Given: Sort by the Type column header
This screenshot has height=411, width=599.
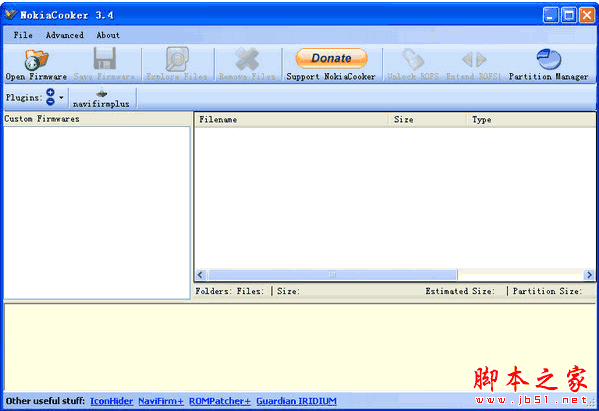Looking at the screenshot, I should click(x=531, y=120).
